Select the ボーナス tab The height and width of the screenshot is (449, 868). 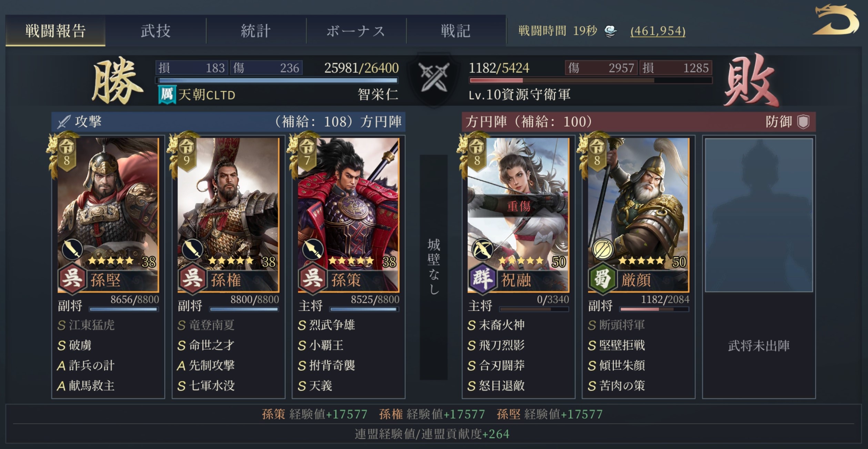(356, 31)
